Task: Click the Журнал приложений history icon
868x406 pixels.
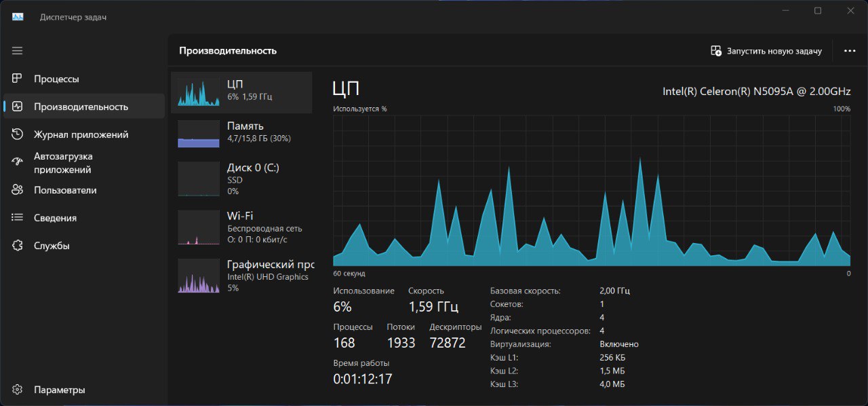Action: click(18, 134)
